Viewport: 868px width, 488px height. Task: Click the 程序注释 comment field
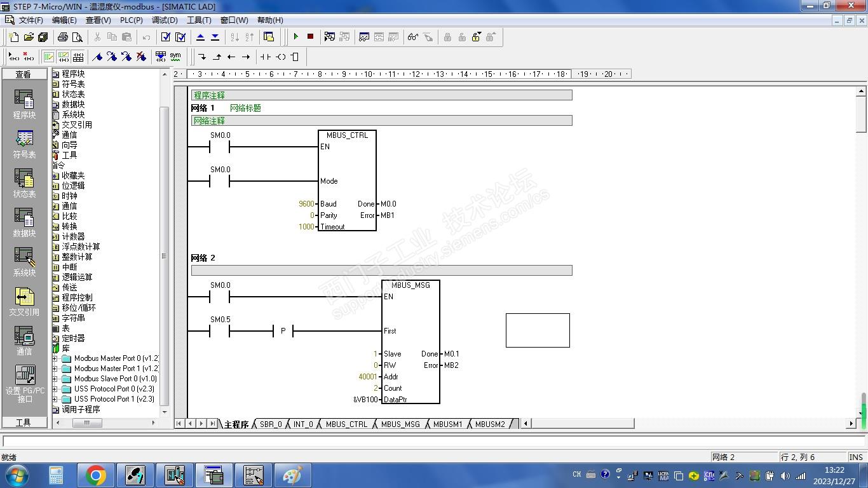(381, 95)
